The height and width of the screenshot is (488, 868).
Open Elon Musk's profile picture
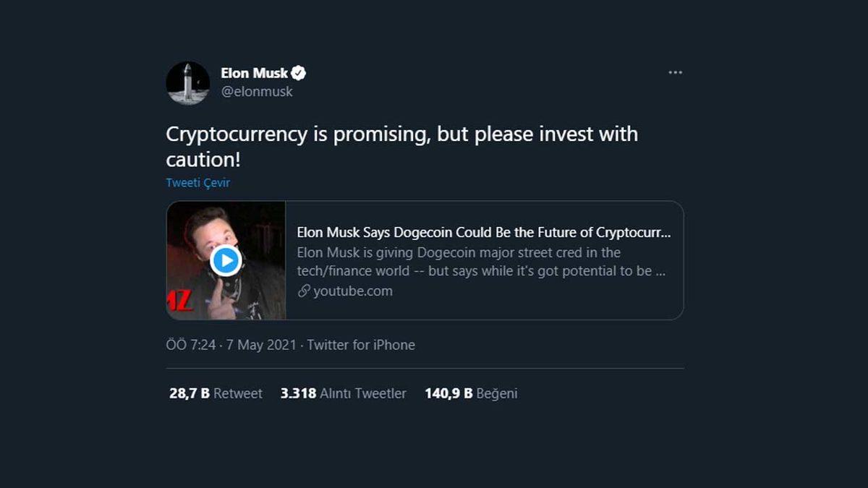pyautogui.click(x=187, y=82)
